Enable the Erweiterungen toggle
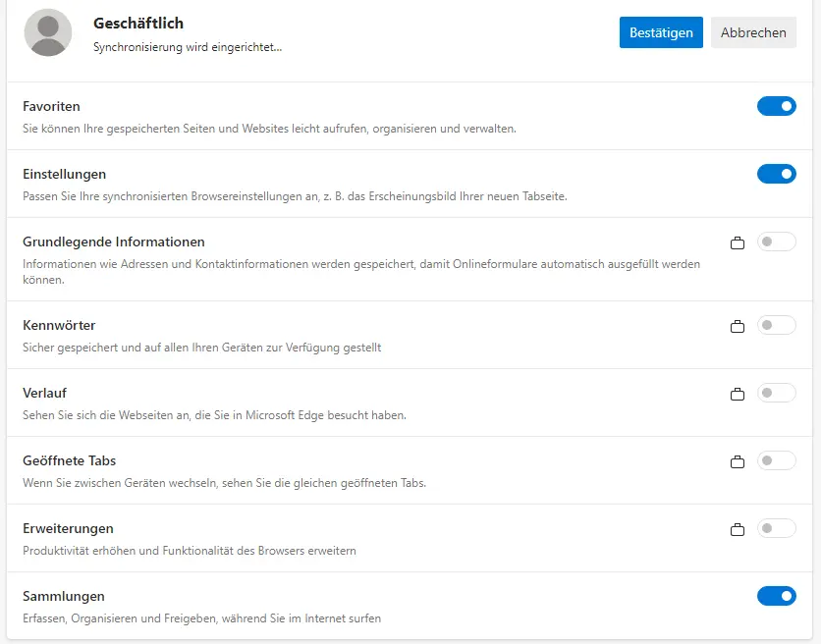Screen dimensions: 821x644 point(776,528)
